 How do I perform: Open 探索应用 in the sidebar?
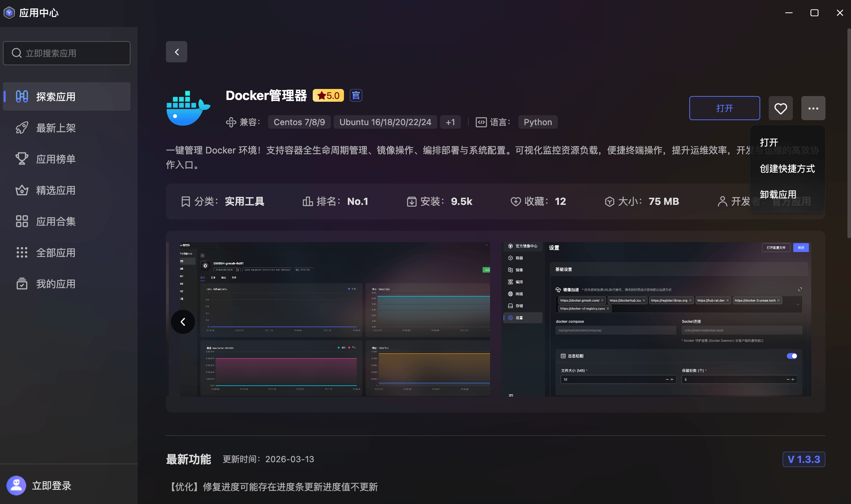[x=67, y=96]
